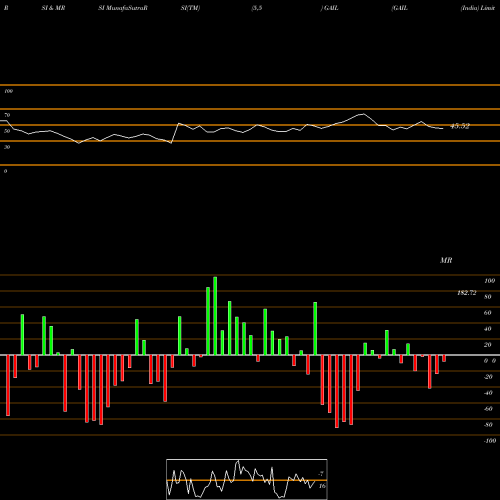Click the MR axis label '-80'
Viewport: 500px width, 500px height.
pyautogui.click(x=488, y=425)
